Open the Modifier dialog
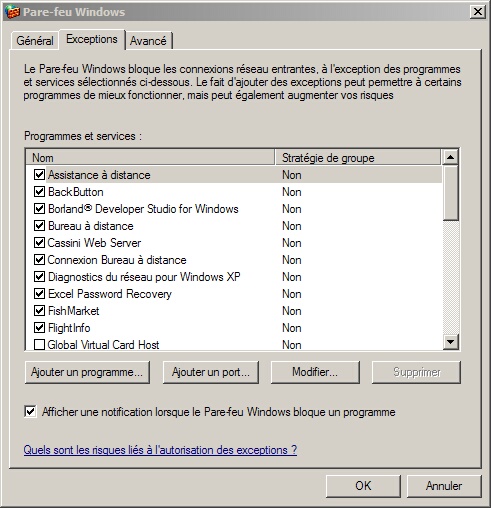 click(315, 372)
